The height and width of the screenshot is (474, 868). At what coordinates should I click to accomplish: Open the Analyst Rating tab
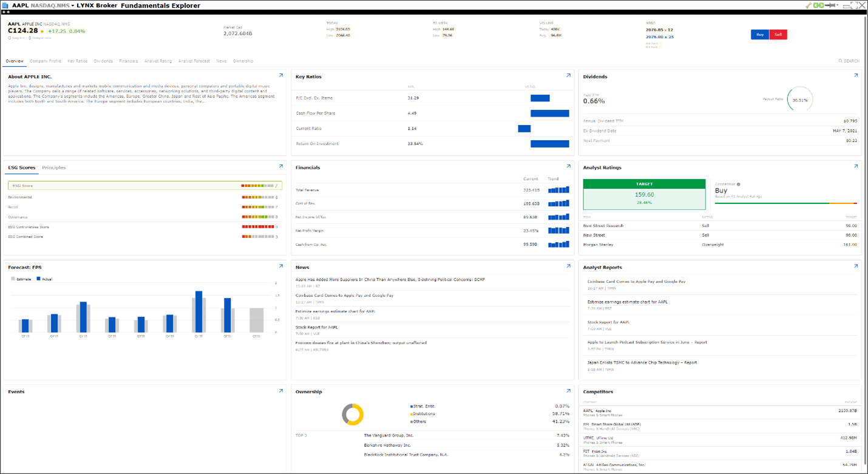coord(158,61)
